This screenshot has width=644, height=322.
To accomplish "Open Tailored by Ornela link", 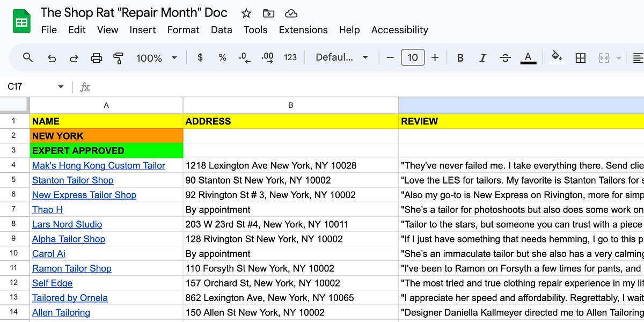I will pyautogui.click(x=70, y=298).
